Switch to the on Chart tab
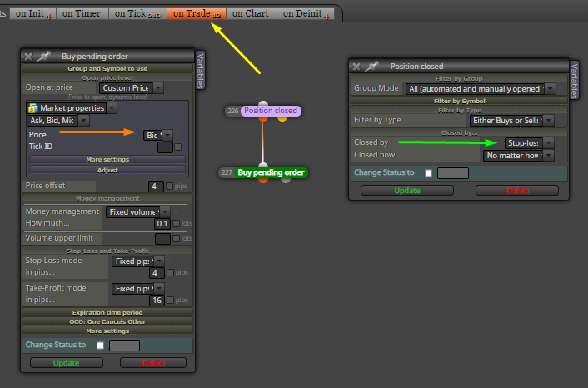 (x=251, y=14)
